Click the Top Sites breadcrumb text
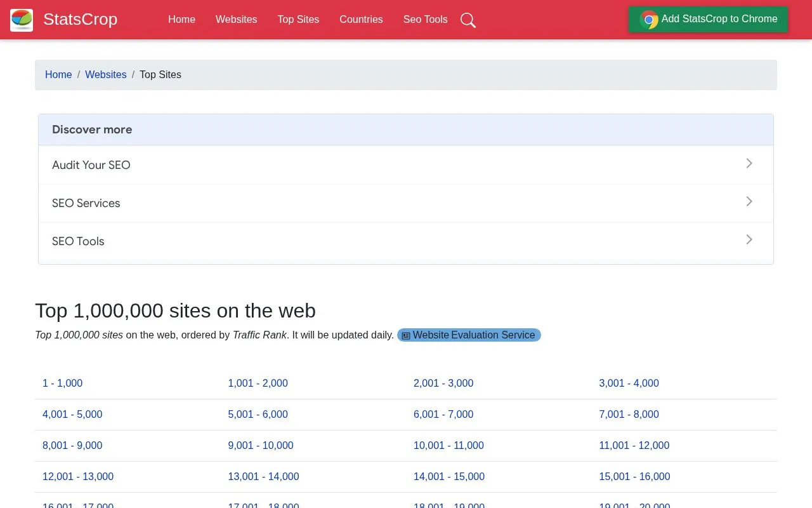The image size is (812, 508). (160, 75)
